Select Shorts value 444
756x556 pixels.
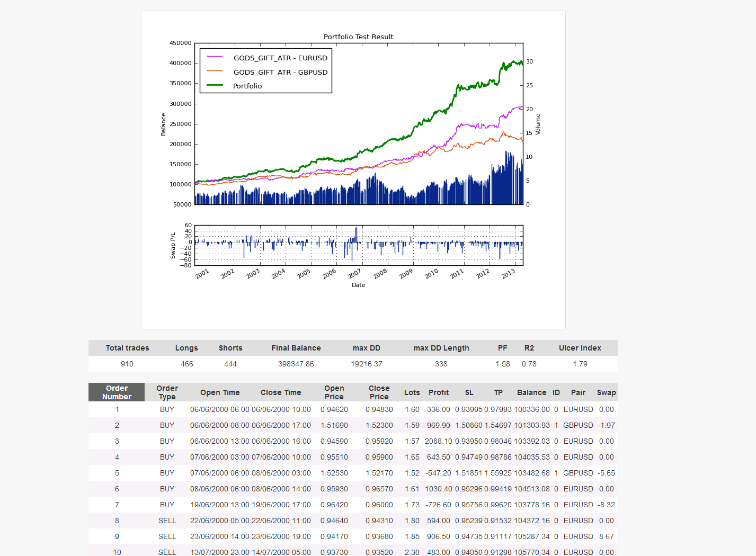230,364
